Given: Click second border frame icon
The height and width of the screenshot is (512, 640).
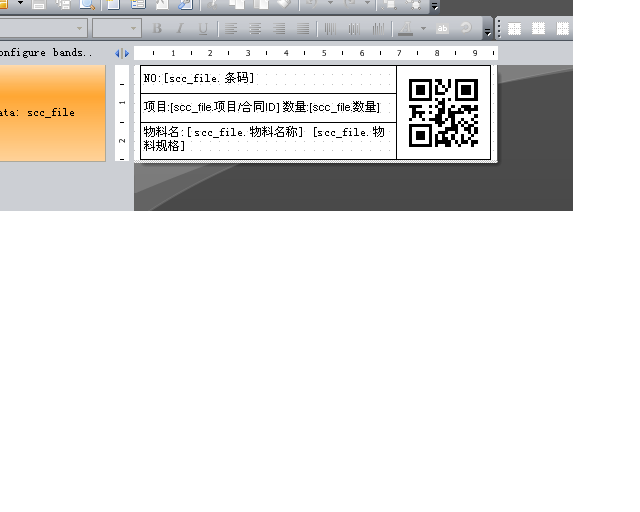Looking at the screenshot, I should pyautogui.click(x=538, y=29).
